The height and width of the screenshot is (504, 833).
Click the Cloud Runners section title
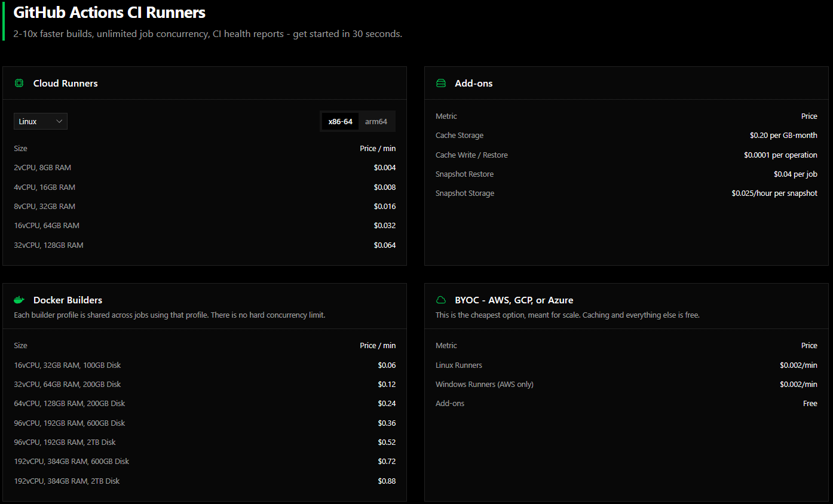(66, 83)
